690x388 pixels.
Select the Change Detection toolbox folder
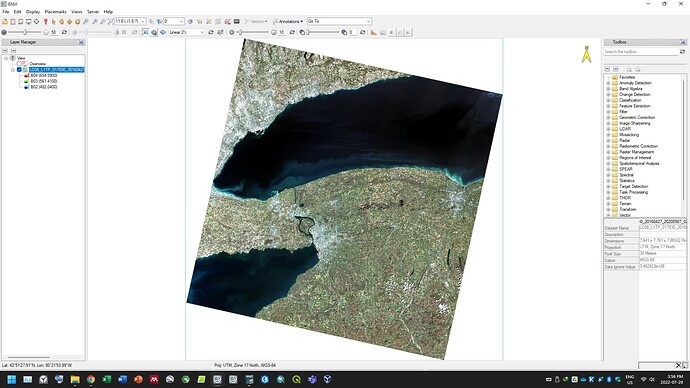[635, 95]
